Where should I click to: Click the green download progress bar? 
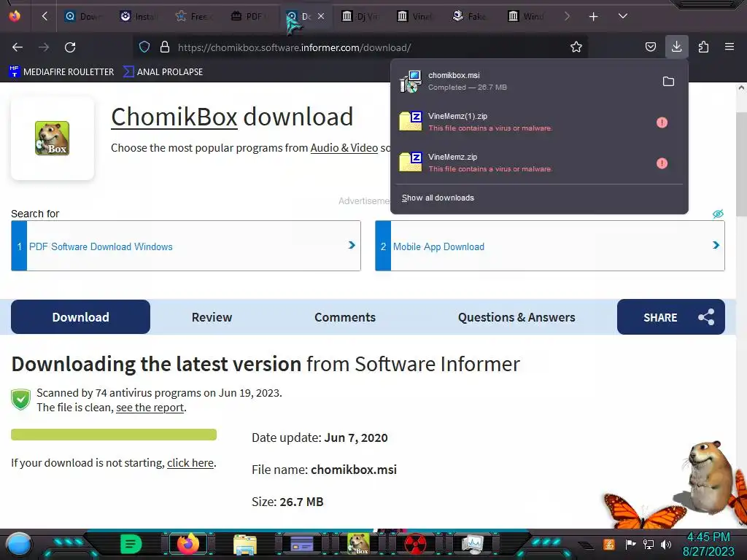point(114,435)
